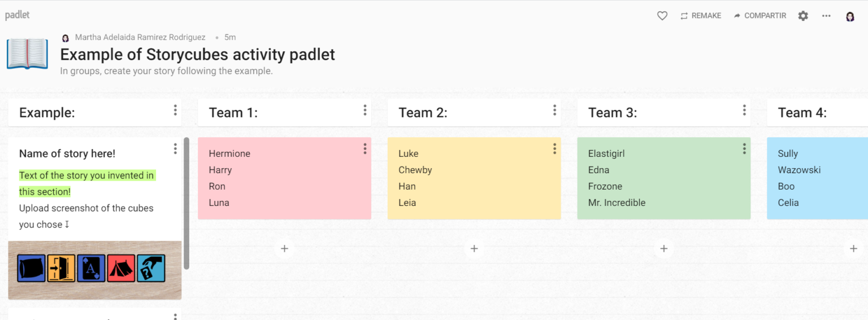The image size is (868, 320).
Task: Add a post under Team 1
Action: tap(284, 248)
